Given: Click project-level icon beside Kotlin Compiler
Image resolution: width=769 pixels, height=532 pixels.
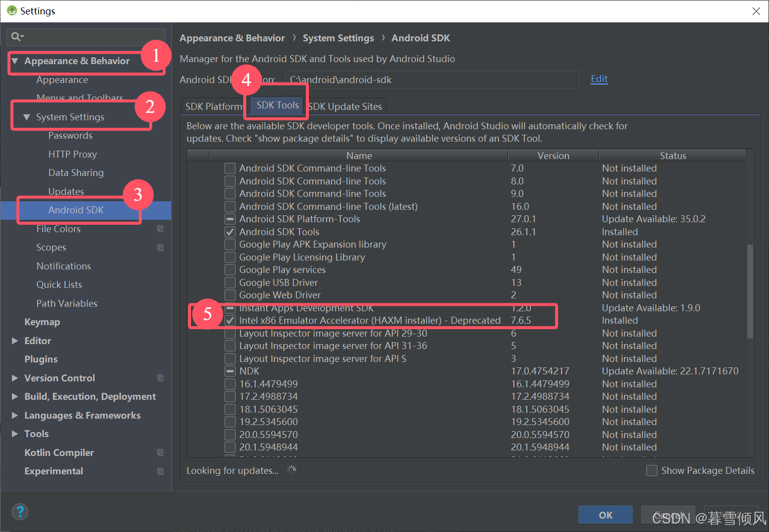Looking at the screenshot, I should (x=160, y=452).
